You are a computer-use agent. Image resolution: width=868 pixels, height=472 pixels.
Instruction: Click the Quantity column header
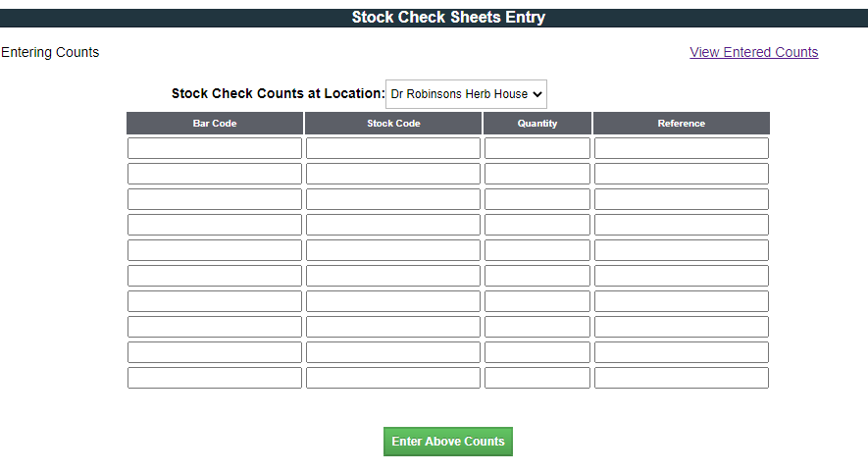[x=537, y=124]
